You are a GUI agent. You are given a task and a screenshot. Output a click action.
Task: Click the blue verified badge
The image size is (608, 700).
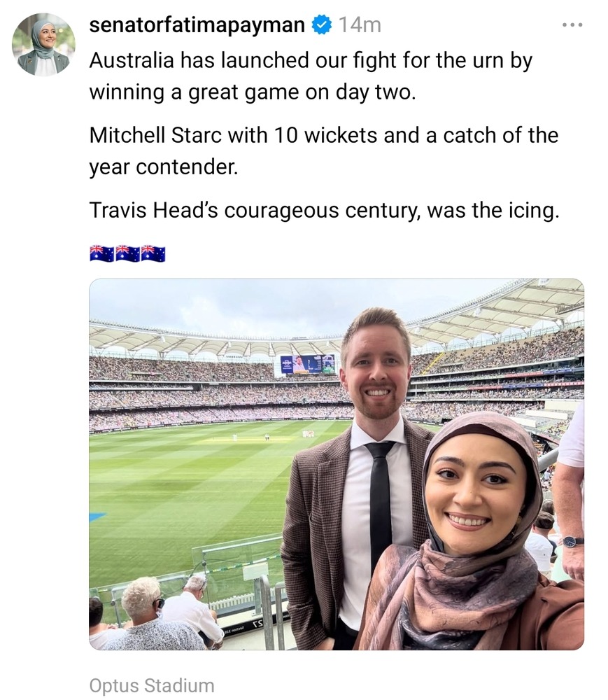point(321,25)
